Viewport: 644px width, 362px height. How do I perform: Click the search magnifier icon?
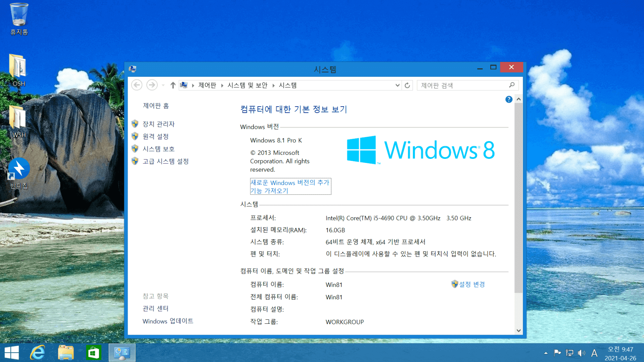[512, 85]
